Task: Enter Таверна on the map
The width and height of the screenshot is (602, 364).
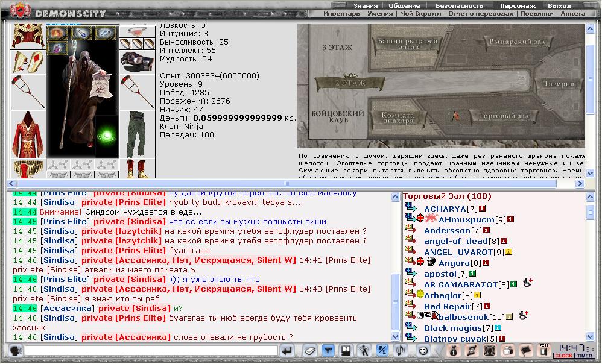Action: [559, 84]
